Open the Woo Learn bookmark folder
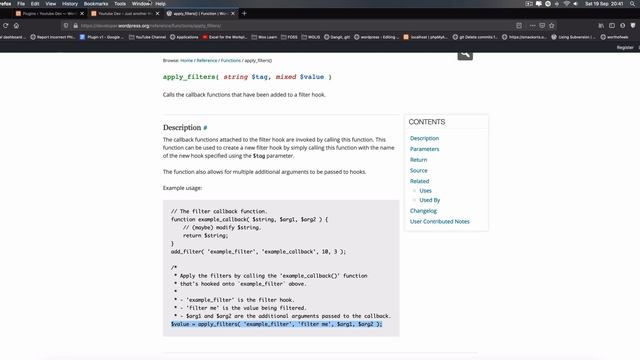 (264, 37)
